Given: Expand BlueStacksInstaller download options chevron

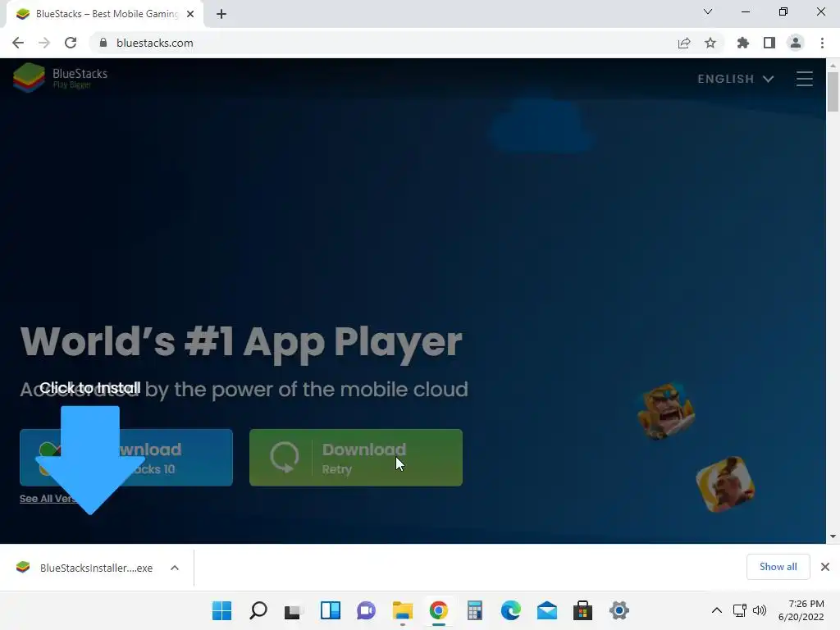Looking at the screenshot, I should (175, 568).
